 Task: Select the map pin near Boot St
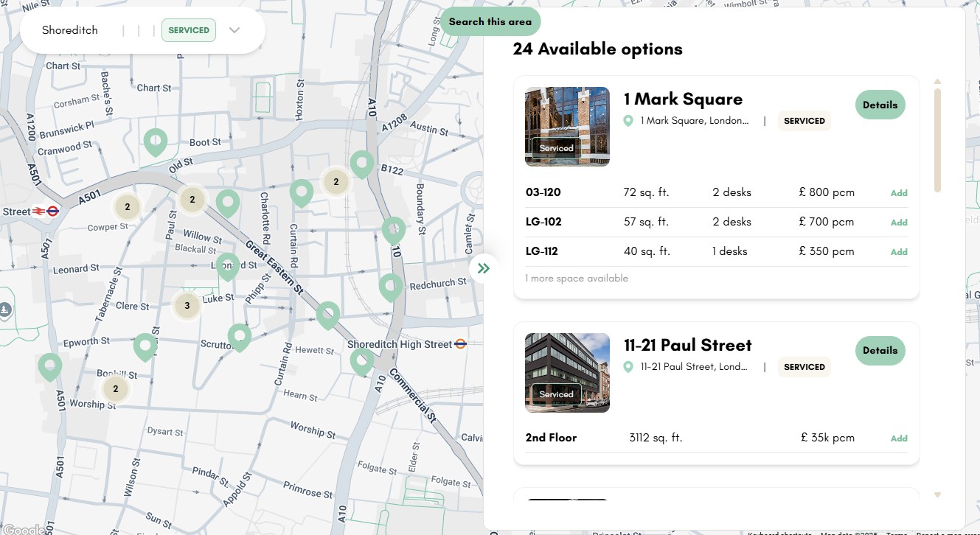pyautogui.click(x=155, y=142)
